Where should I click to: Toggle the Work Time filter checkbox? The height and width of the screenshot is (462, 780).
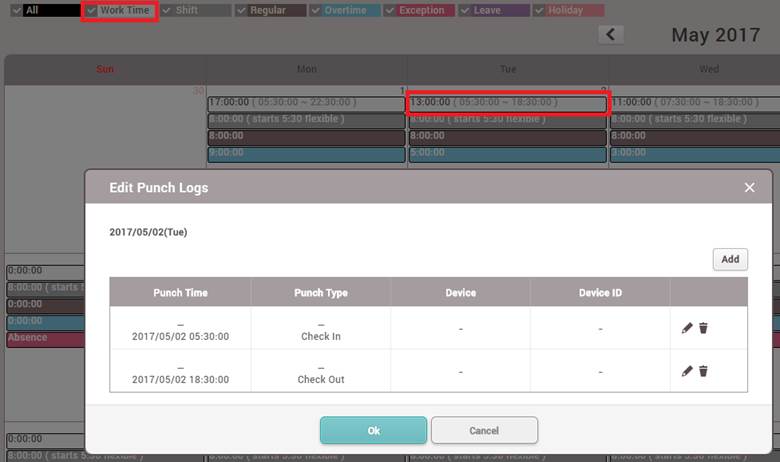click(x=92, y=11)
